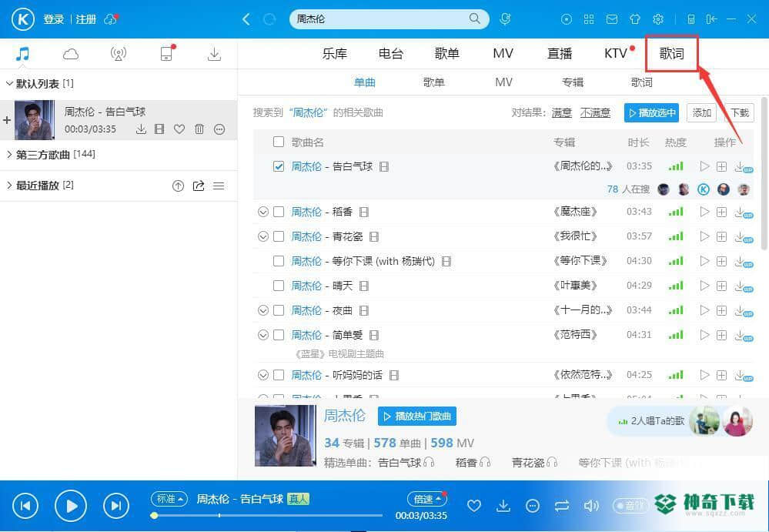This screenshot has height=532, width=769.
Task: Open the 直播 tab
Action: point(560,53)
